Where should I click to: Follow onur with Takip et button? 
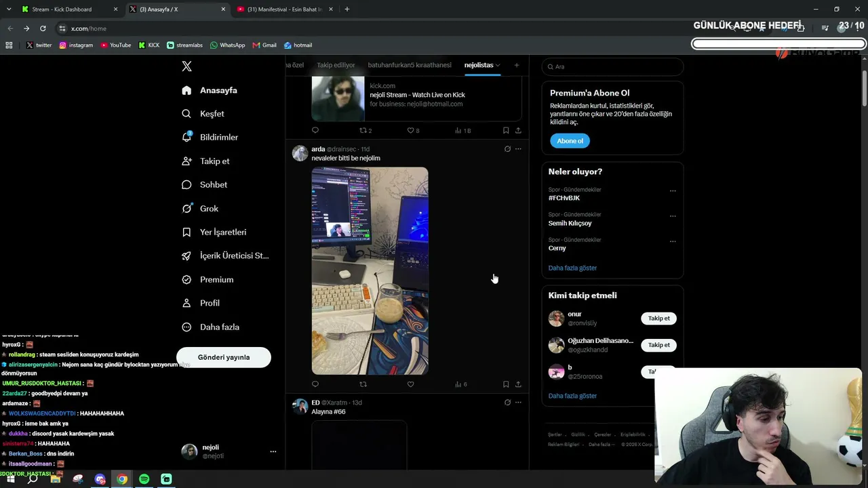[658, 319]
